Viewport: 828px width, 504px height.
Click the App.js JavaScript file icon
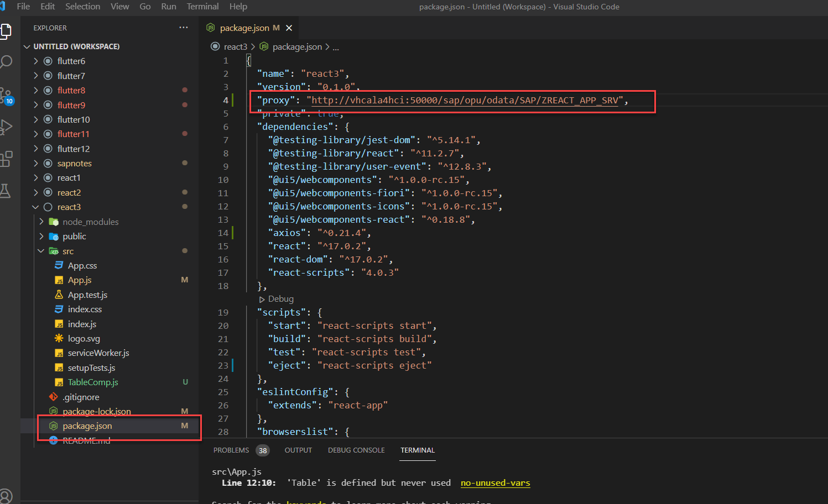[59, 280]
